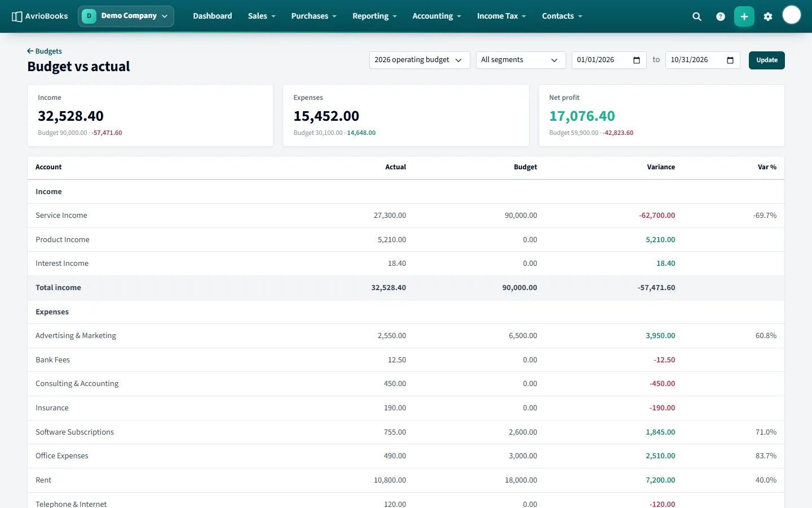
Task: Click the AvrioBooks logo
Action: (39, 16)
